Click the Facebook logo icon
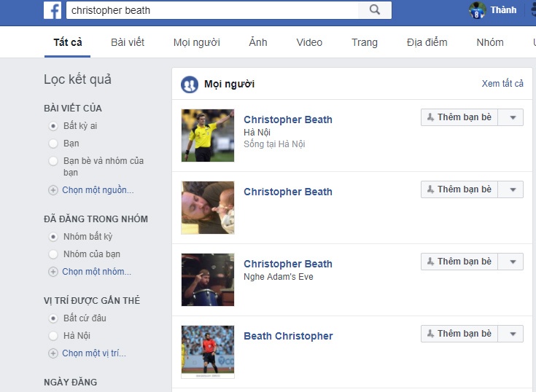 [x=53, y=10]
